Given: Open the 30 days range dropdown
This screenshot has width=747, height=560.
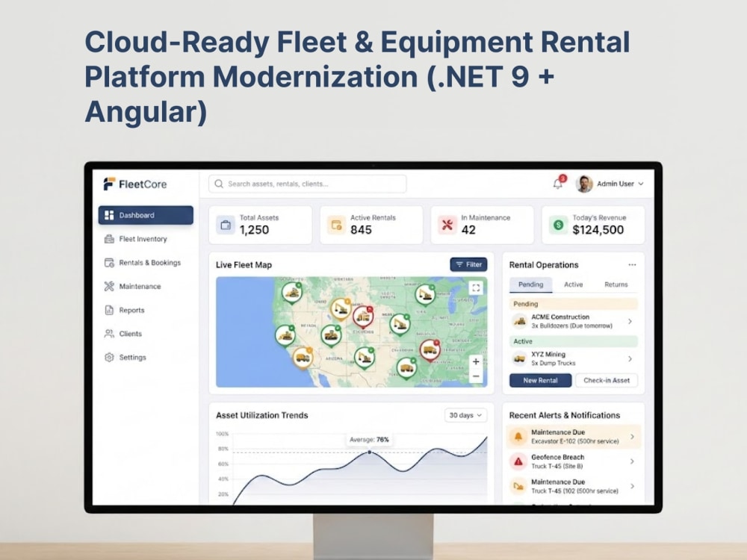Looking at the screenshot, I should click(x=465, y=415).
